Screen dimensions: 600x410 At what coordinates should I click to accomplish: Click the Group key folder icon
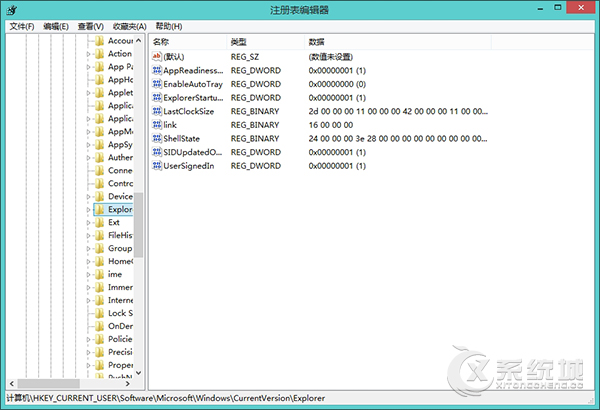click(99, 248)
